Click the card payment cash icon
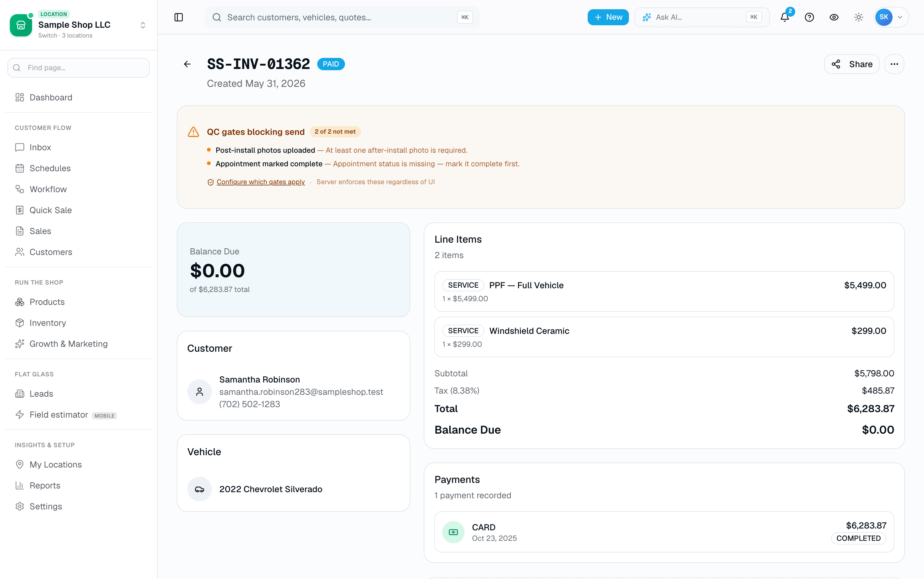This screenshot has height=579, width=924. [x=453, y=532]
